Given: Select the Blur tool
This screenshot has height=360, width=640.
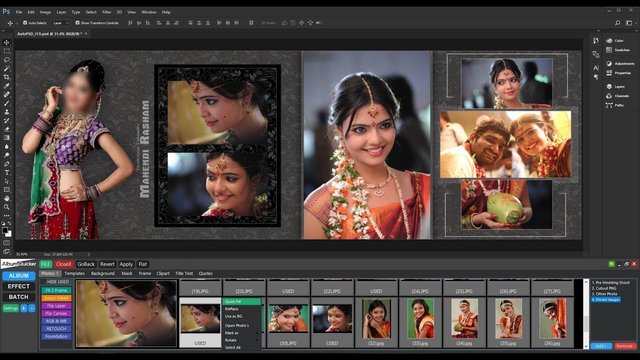Looking at the screenshot, I should 7,146.
